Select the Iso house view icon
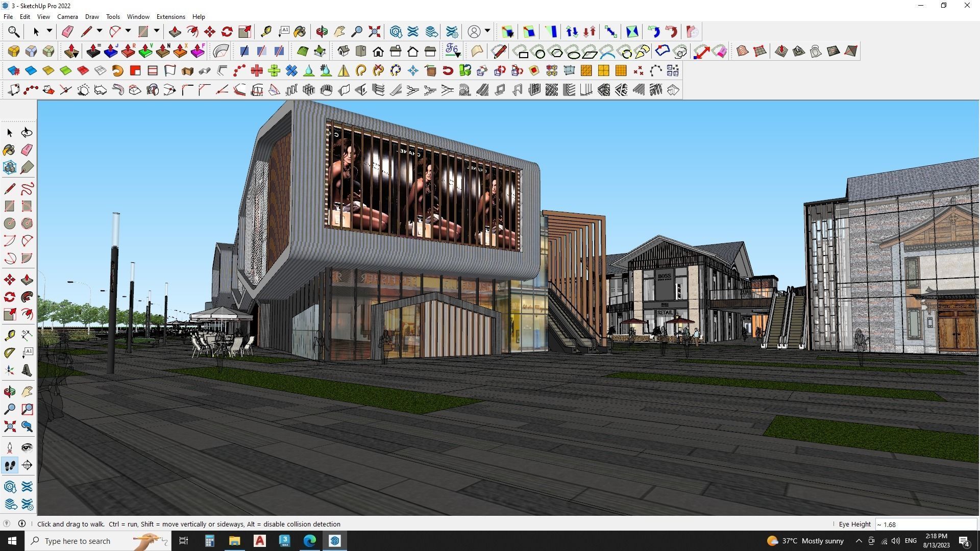Viewport: 980px width, 551px height. click(344, 51)
